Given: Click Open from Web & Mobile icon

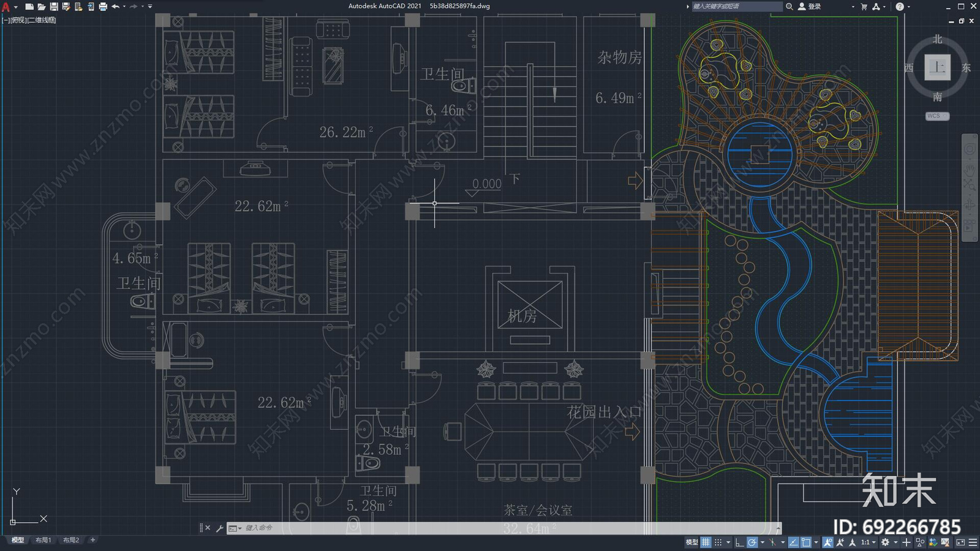Looking at the screenshot, I should point(78,7).
